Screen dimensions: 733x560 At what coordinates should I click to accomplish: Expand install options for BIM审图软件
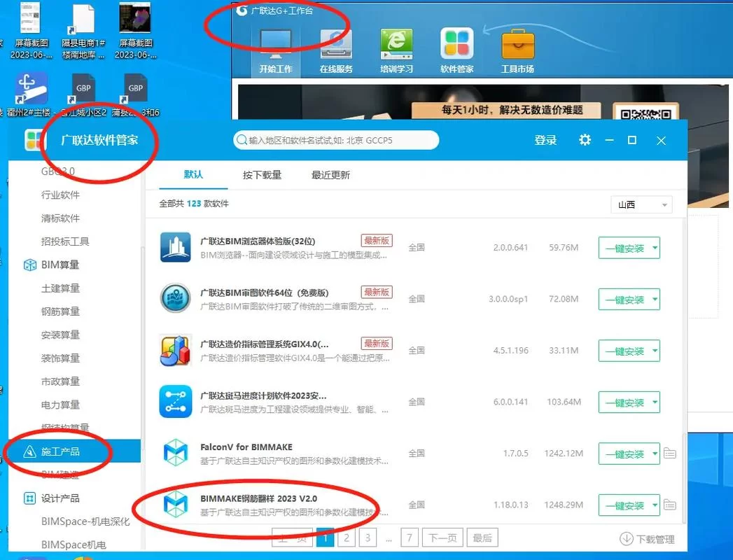(x=655, y=299)
